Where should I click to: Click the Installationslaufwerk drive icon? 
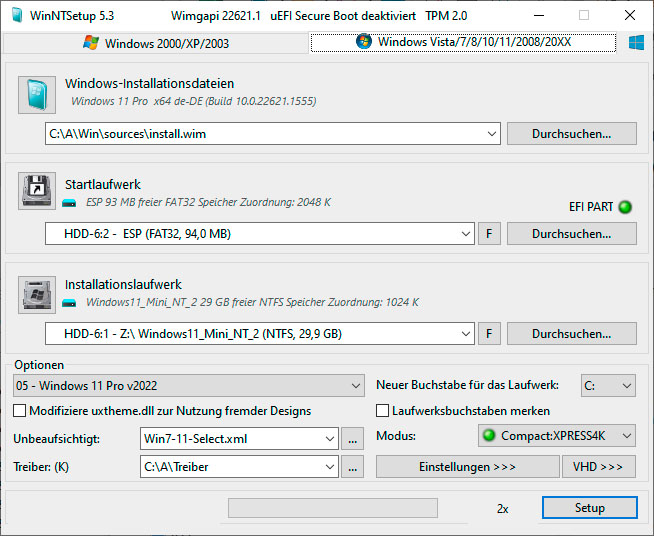tap(37, 294)
